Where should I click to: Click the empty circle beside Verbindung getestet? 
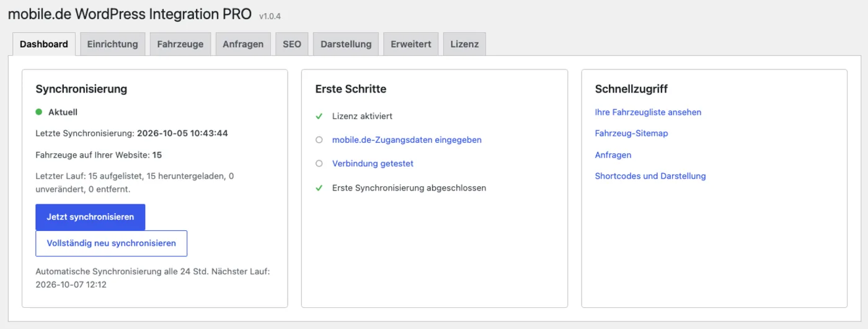tap(319, 163)
